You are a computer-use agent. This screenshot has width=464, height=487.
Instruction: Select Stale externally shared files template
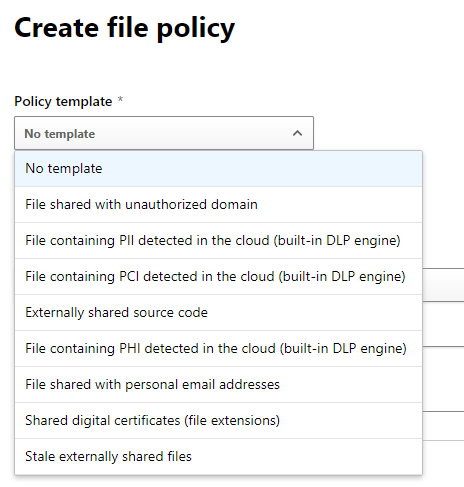(x=218, y=457)
